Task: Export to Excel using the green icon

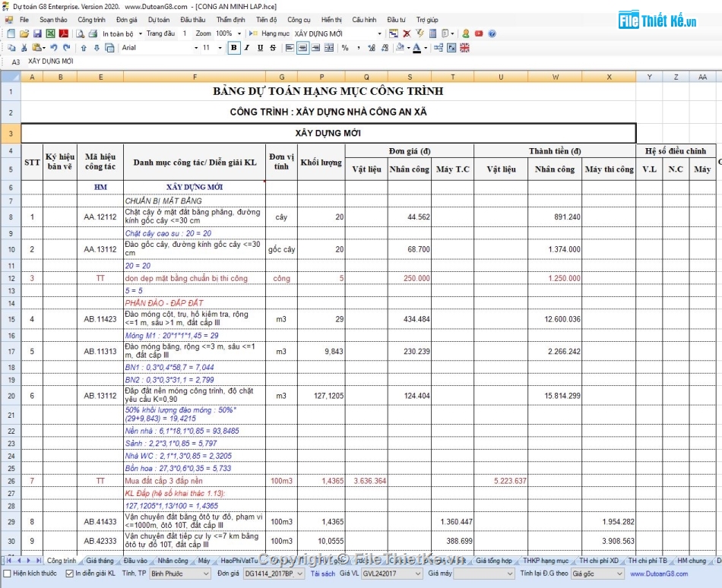Action: pyautogui.click(x=50, y=33)
